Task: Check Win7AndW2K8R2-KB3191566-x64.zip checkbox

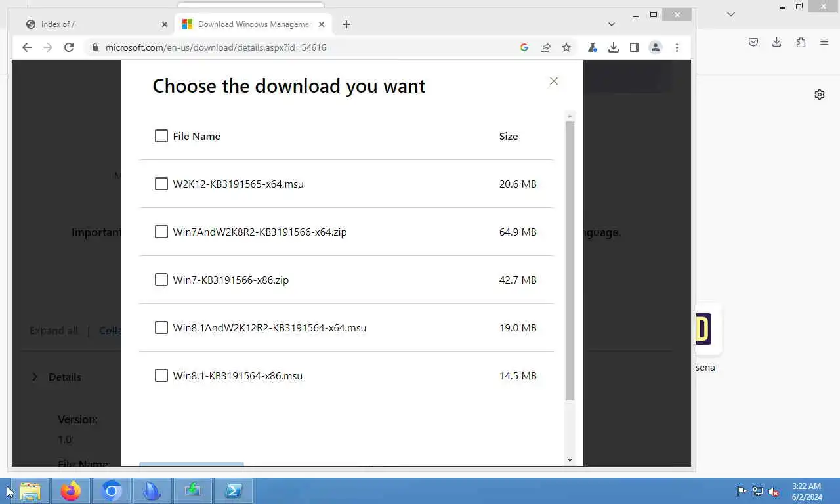Action: click(161, 232)
